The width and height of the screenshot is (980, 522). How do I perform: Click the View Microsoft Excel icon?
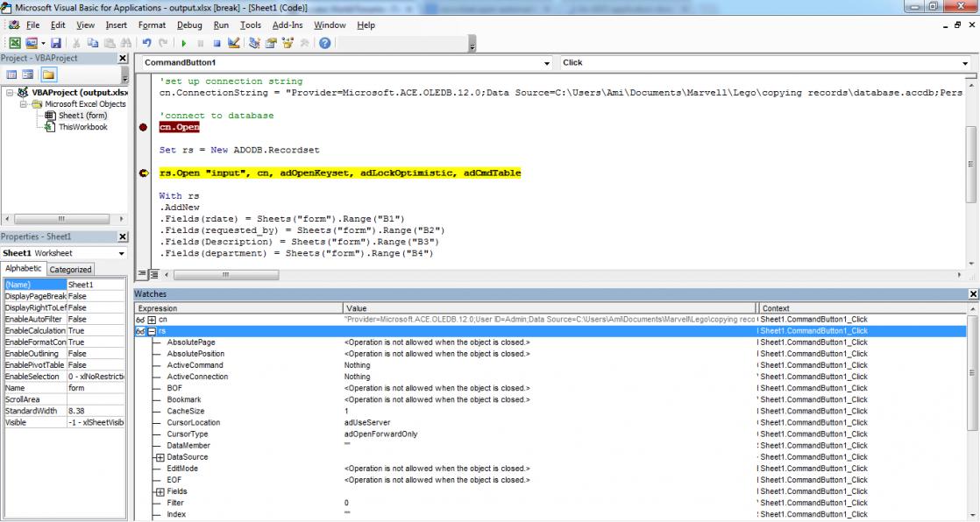[x=15, y=43]
